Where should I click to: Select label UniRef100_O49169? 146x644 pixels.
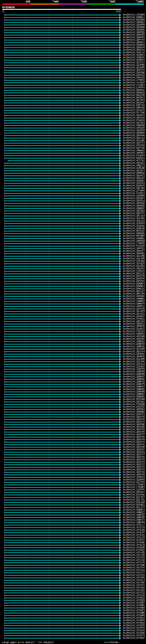(134, 128)
